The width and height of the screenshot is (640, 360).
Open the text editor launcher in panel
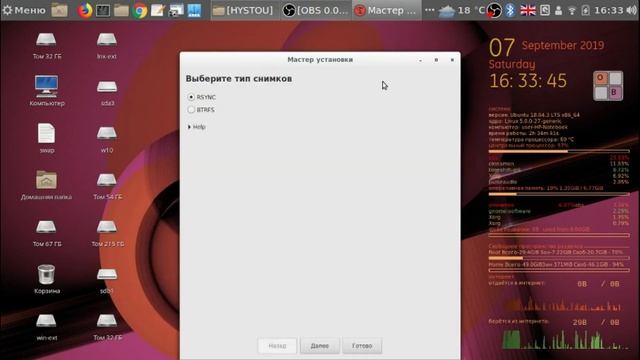pos(158,10)
